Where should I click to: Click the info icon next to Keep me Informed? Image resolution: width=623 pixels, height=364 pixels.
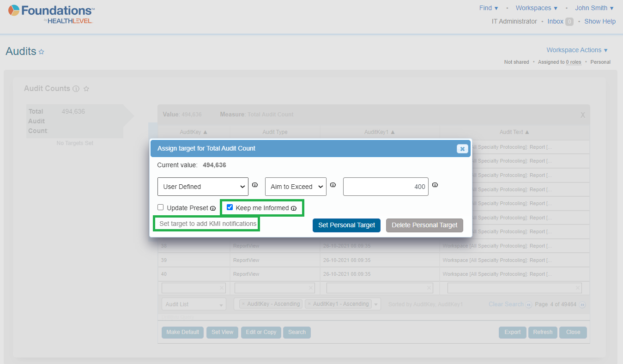point(294,208)
